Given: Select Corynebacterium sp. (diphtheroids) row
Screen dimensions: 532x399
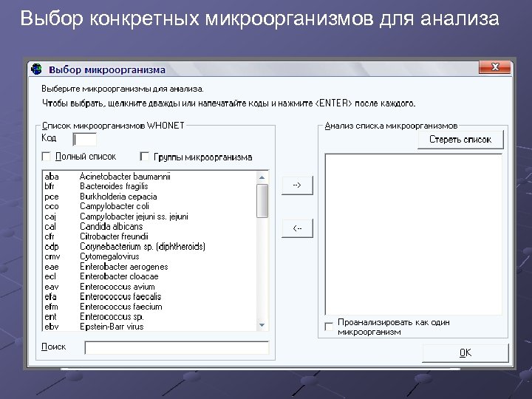Looking at the screenshot, I should (149, 246).
